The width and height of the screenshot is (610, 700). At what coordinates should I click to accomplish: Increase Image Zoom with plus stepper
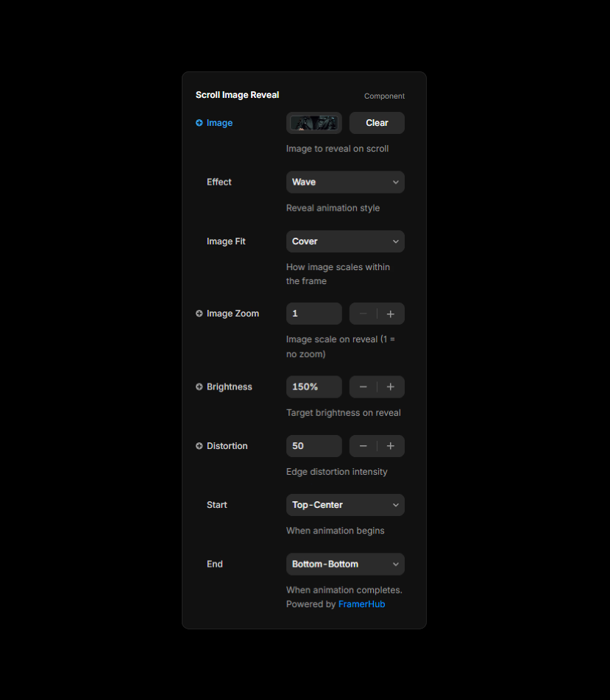[x=391, y=314]
